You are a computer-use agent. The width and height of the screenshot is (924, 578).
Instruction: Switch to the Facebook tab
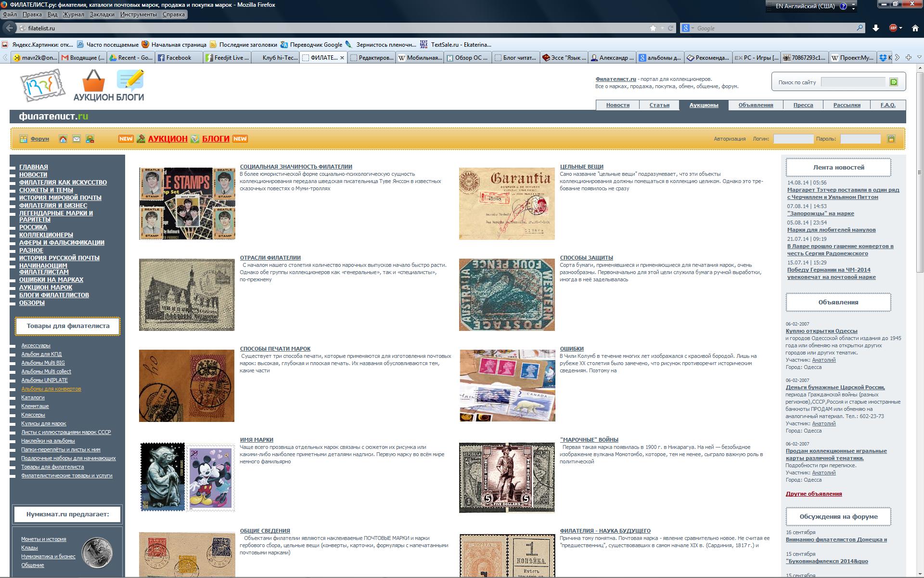(178, 58)
